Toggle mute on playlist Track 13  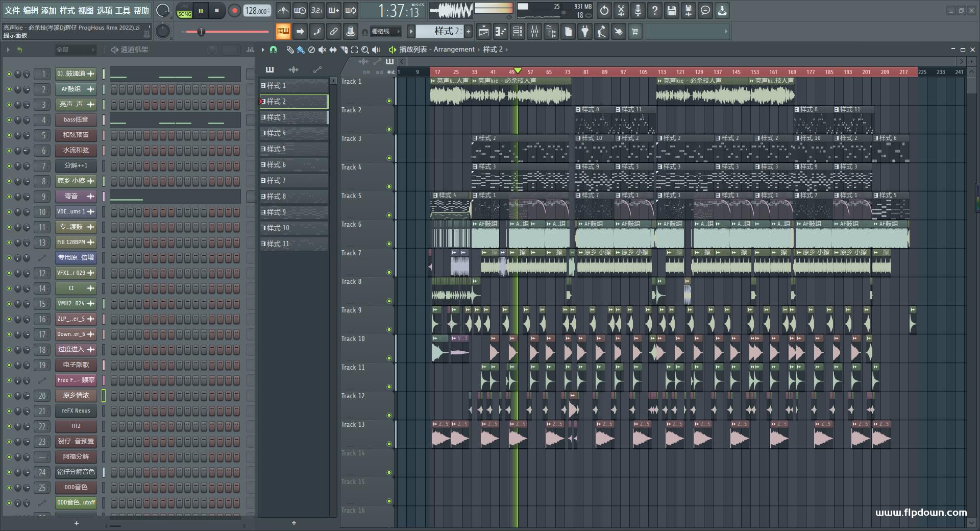tap(389, 444)
